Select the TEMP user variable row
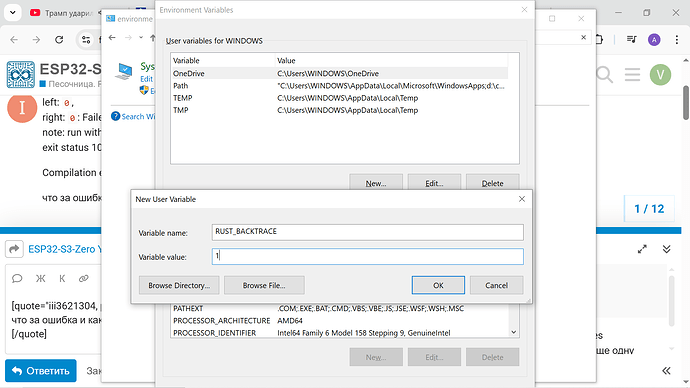Image resolution: width=690 pixels, height=388 pixels. click(339, 98)
